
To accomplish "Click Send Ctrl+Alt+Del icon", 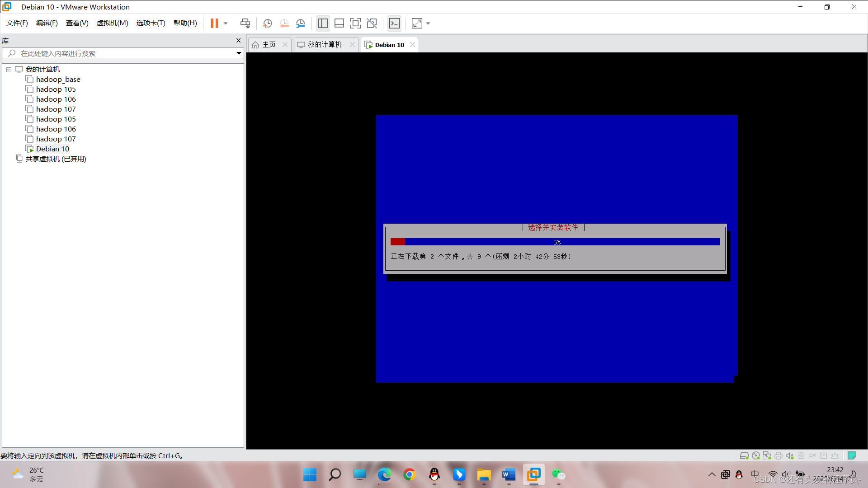I will (x=245, y=23).
